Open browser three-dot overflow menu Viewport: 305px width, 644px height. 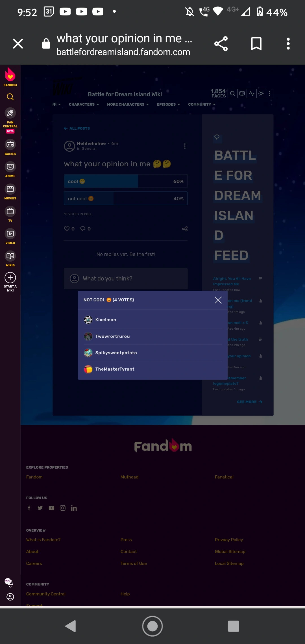(x=288, y=44)
